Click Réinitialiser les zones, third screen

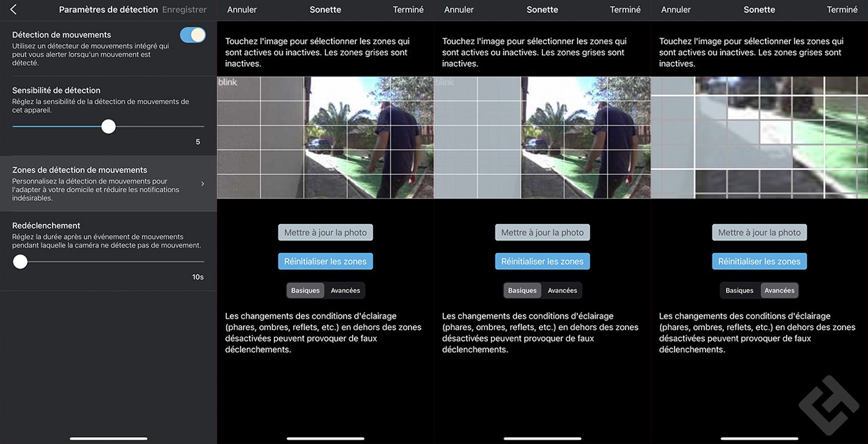tap(759, 261)
